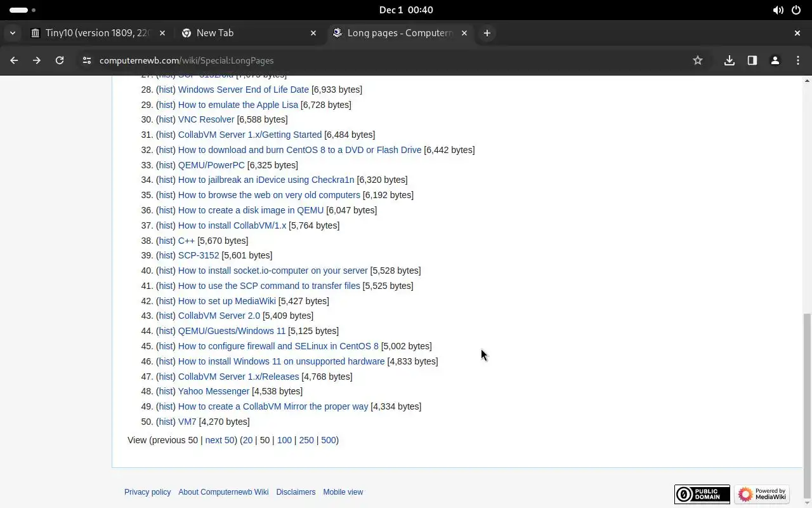Open the SCP-3152 page
The image size is (812, 508).
[199, 255]
